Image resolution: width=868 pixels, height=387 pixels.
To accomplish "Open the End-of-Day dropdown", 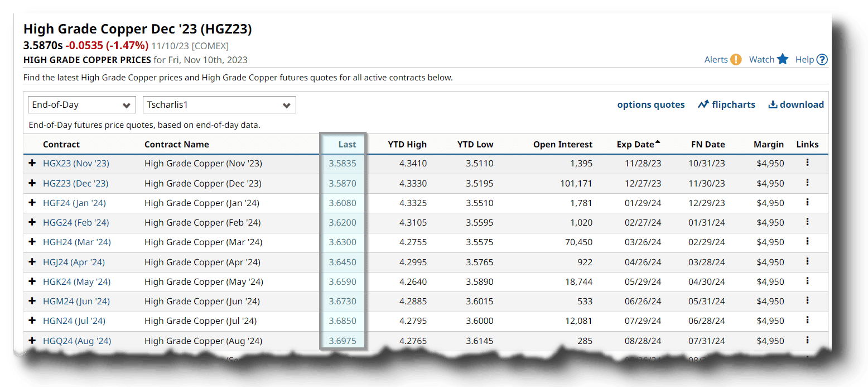I will 81,105.
